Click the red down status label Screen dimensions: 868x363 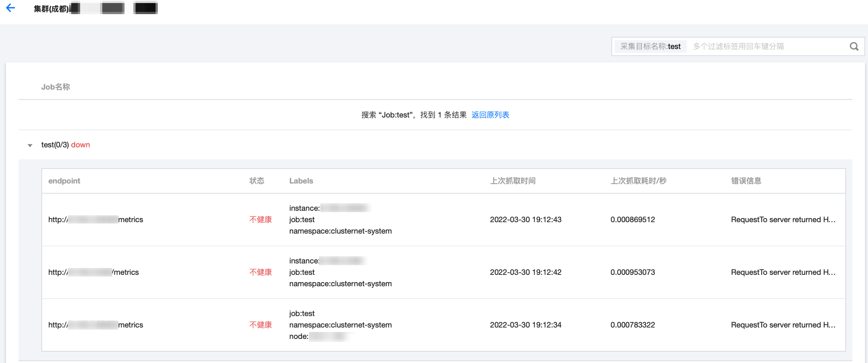click(x=81, y=145)
